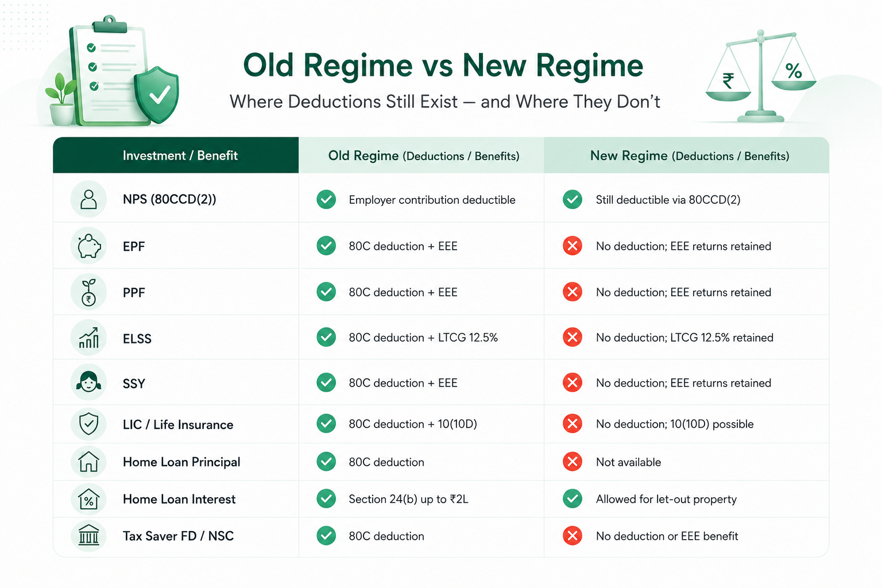Click green check for LIC Old Regime
882x588 pixels.
pos(326,424)
